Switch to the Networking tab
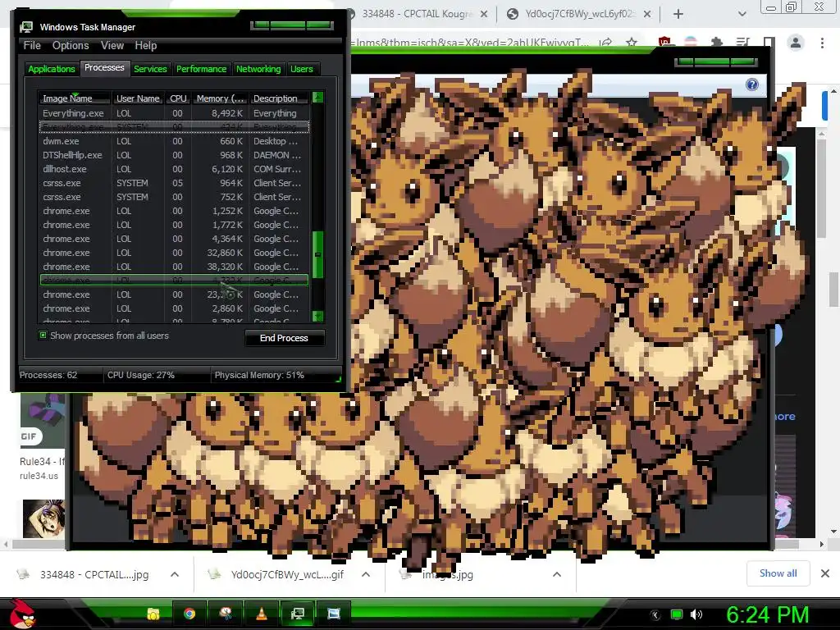 pyautogui.click(x=258, y=69)
